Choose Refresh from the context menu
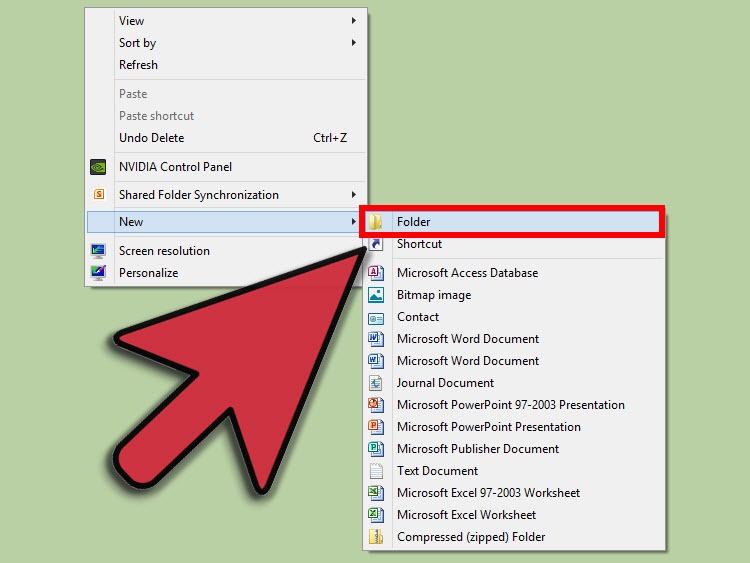 click(138, 65)
